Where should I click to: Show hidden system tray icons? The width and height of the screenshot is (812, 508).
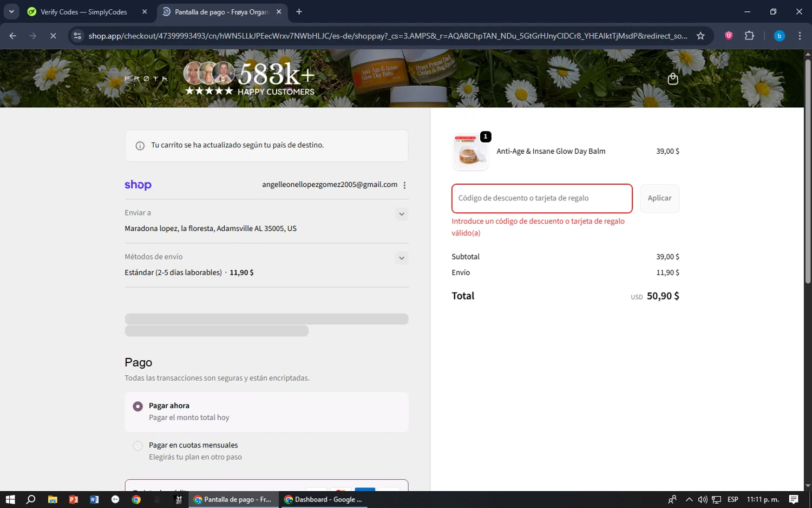click(x=689, y=499)
